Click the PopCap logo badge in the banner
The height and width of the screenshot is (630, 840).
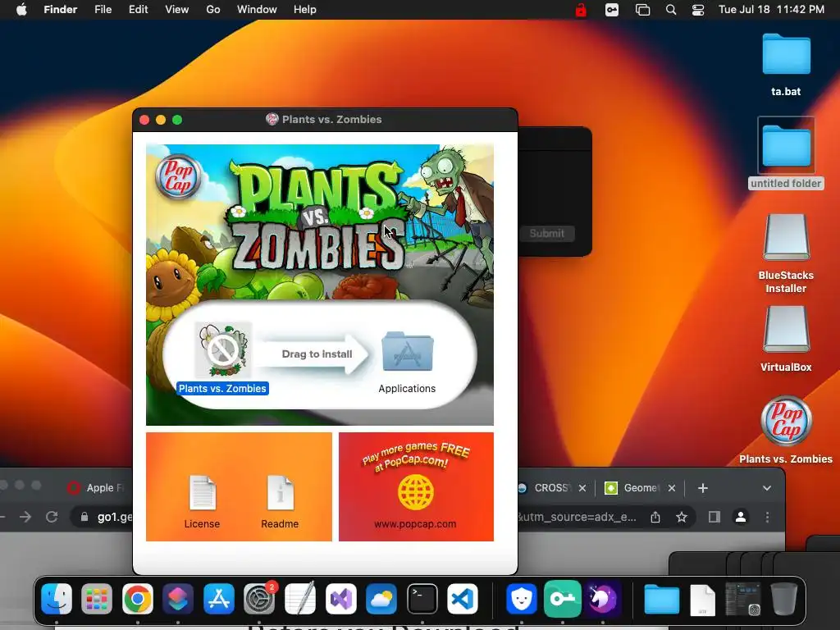(178, 176)
